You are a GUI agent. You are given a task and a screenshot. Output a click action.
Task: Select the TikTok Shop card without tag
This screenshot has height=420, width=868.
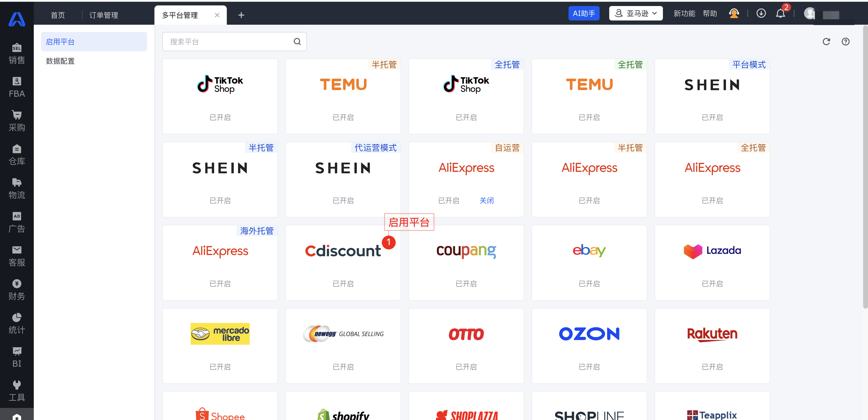pyautogui.click(x=220, y=96)
